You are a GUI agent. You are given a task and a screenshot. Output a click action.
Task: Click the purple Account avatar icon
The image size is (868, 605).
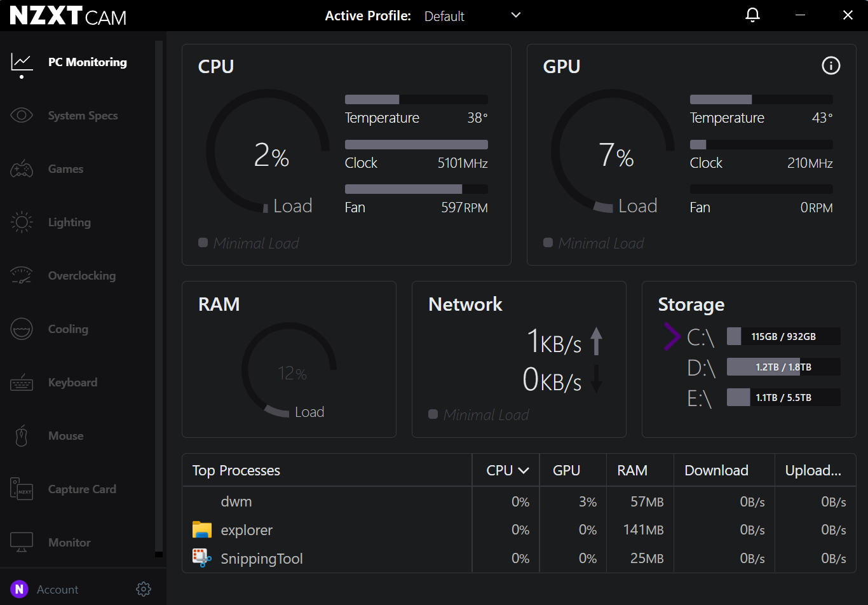tap(20, 589)
